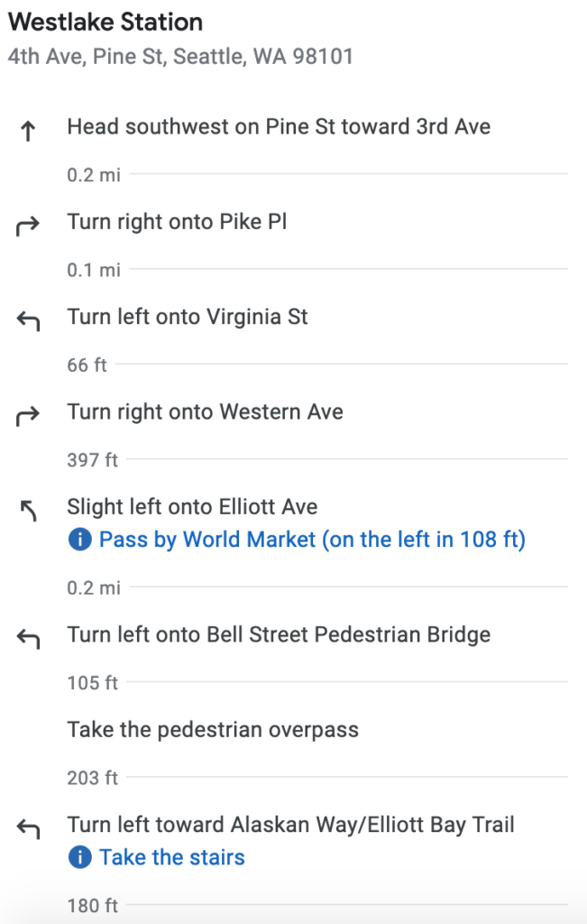Click the straight arrow icon beside Pine St step
Image resolution: width=587 pixels, height=924 pixels.
click(28, 132)
